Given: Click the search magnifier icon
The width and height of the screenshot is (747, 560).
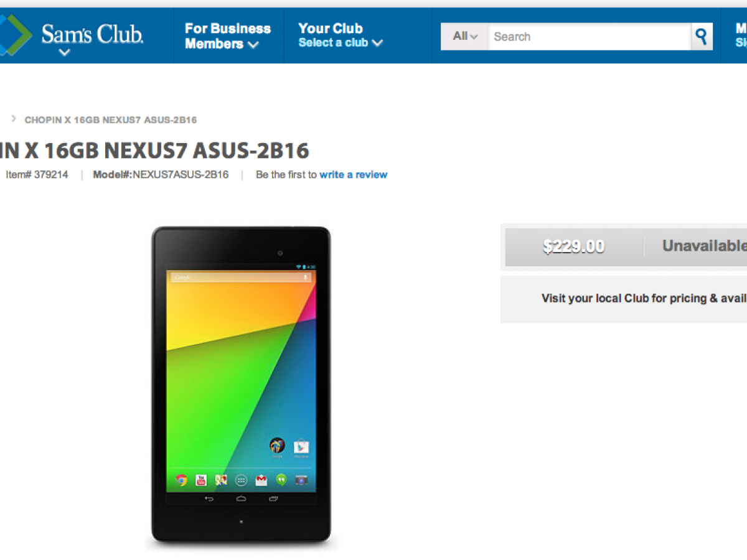Looking at the screenshot, I should click(702, 37).
